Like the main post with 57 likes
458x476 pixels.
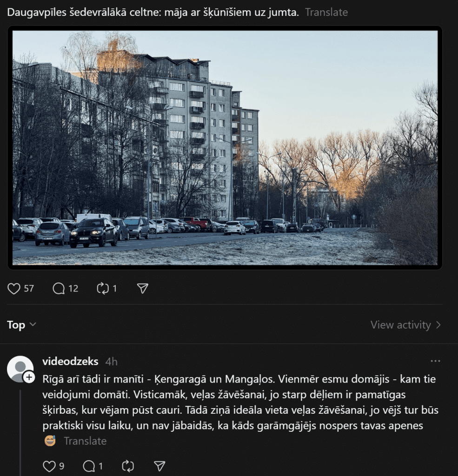(14, 288)
